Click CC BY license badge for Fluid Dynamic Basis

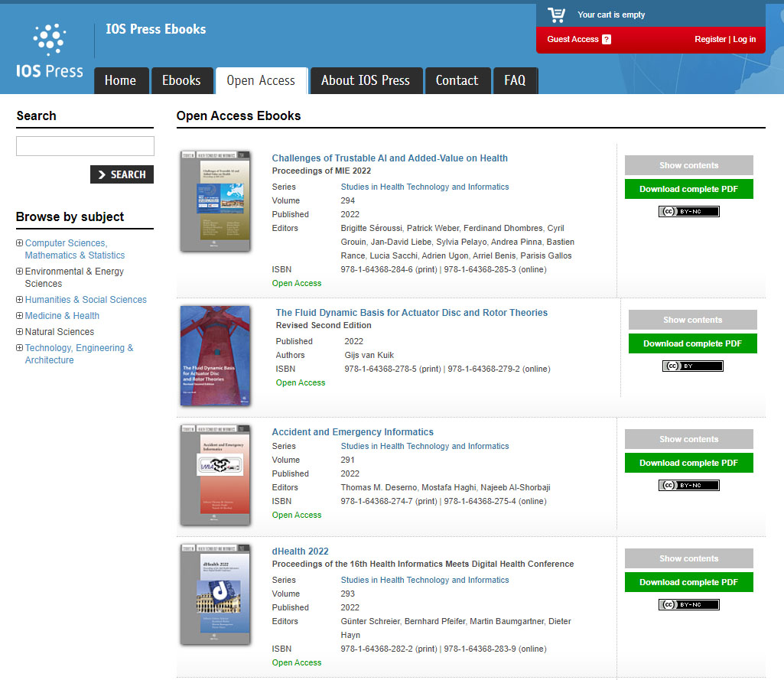[692, 366]
